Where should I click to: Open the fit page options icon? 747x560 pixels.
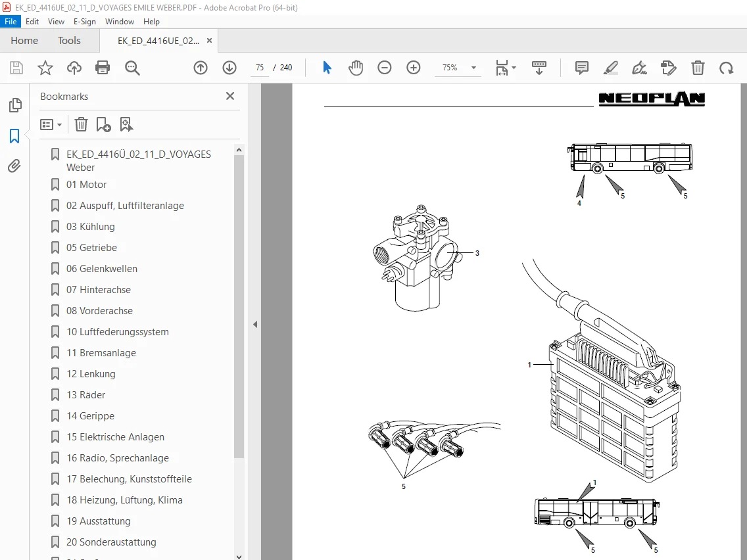point(505,68)
